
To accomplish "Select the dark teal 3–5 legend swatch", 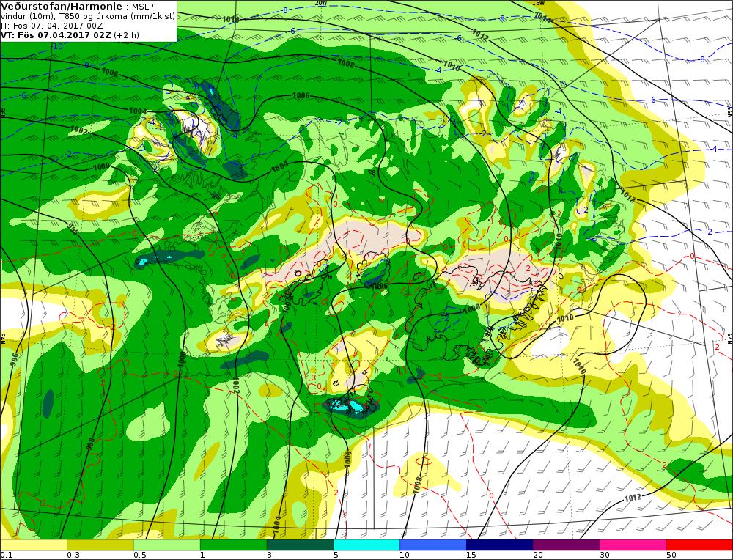I will (x=300, y=545).
